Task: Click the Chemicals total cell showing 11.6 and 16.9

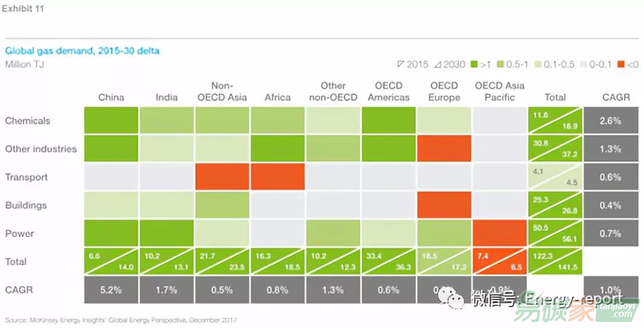Action: (x=555, y=120)
